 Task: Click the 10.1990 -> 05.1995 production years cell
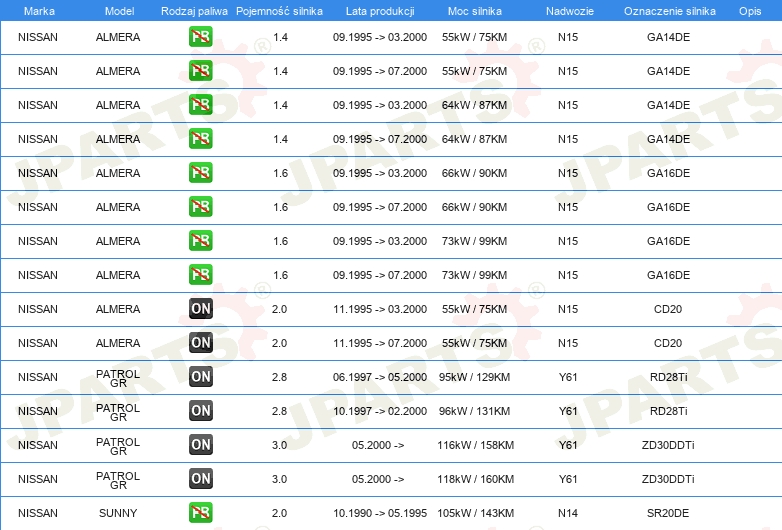pyautogui.click(x=380, y=513)
